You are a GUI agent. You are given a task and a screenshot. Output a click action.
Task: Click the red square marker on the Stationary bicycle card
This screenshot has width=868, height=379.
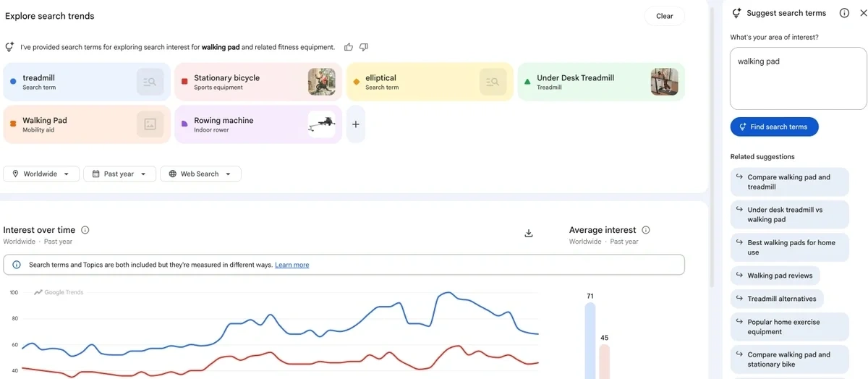pyautogui.click(x=184, y=82)
